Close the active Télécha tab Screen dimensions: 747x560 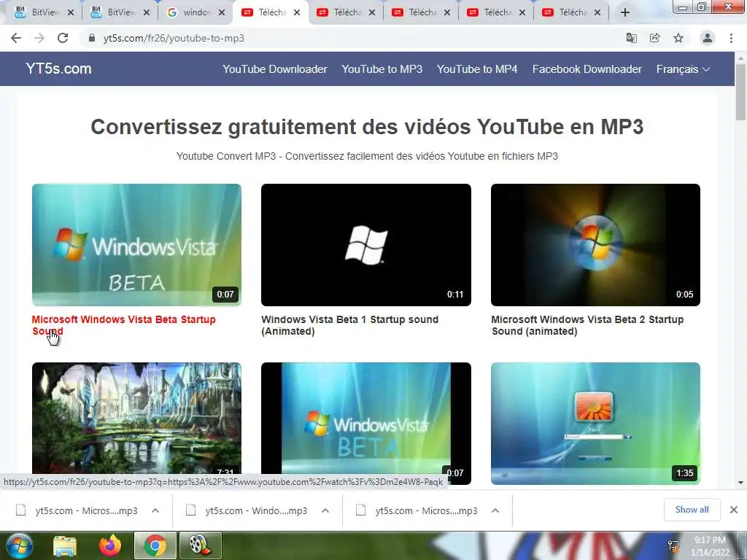point(297,12)
